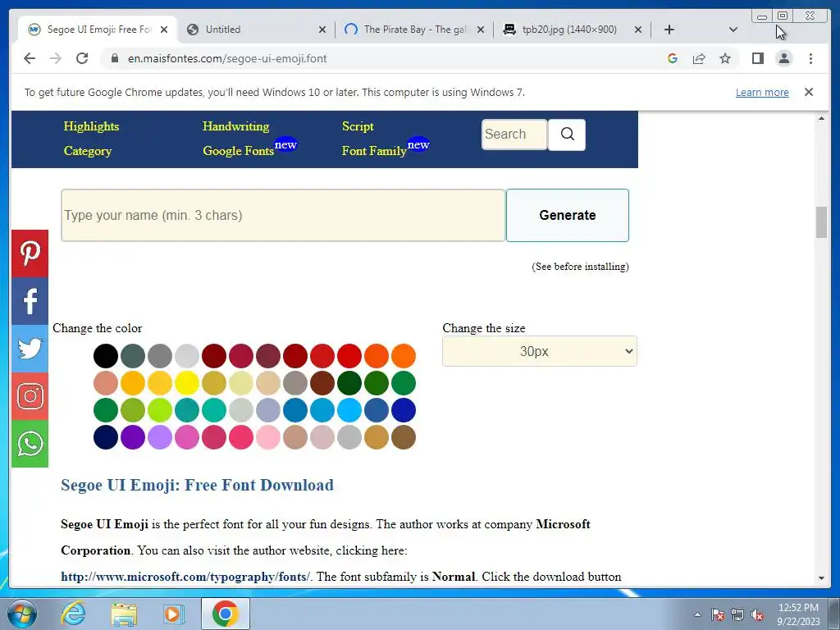Open the Script menu item
The width and height of the screenshot is (840, 630).
tap(358, 126)
